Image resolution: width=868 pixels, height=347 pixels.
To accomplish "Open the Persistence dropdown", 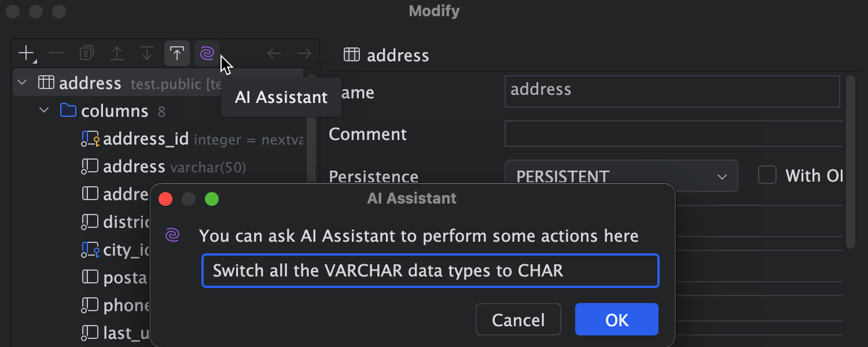I will click(621, 176).
